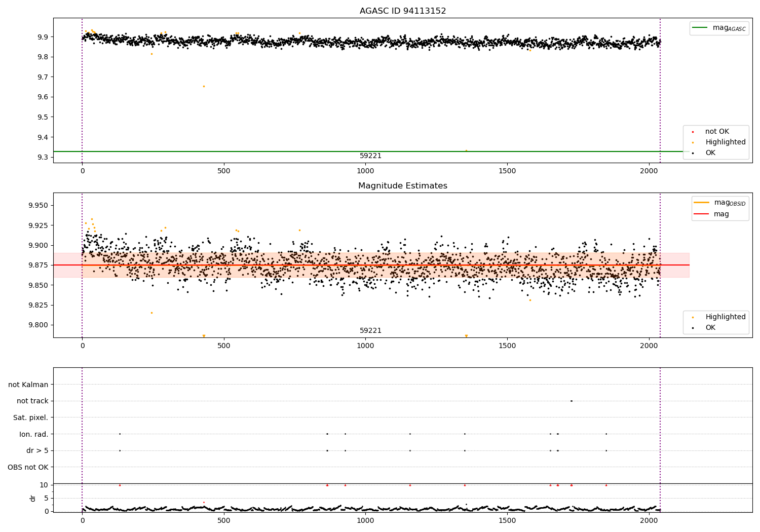The image size is (760, 532).
Task: Click the rotated 'dr' y-axis label
Action: (33, 498)
